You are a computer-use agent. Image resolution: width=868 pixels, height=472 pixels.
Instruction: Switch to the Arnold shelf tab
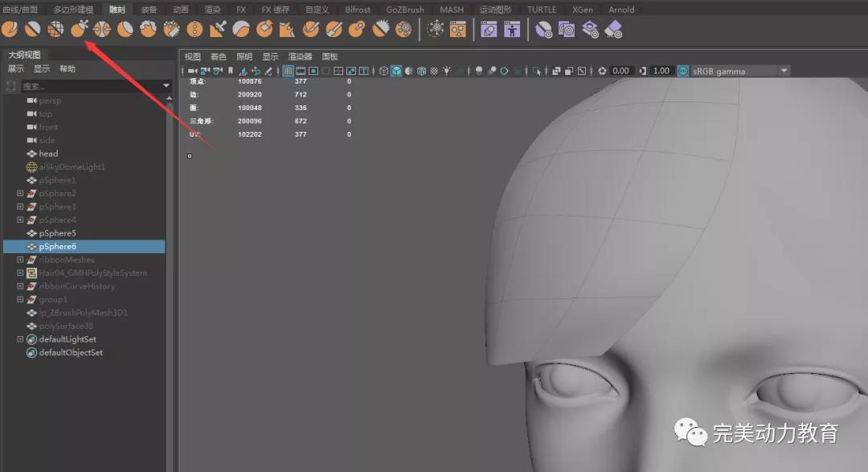pyautogui.click(x=621, y=10)
